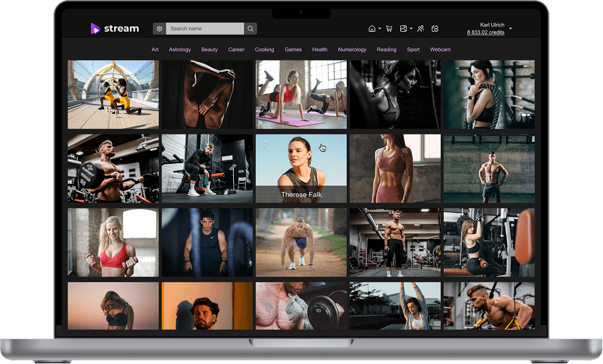
Task: Open search settings gear icon
Action: coord(159,29)
